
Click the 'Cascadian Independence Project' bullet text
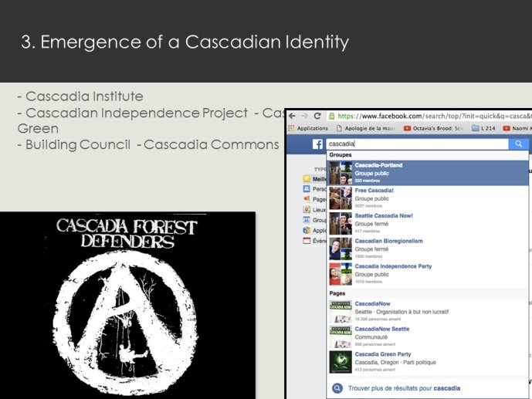(x=137, y=113)
